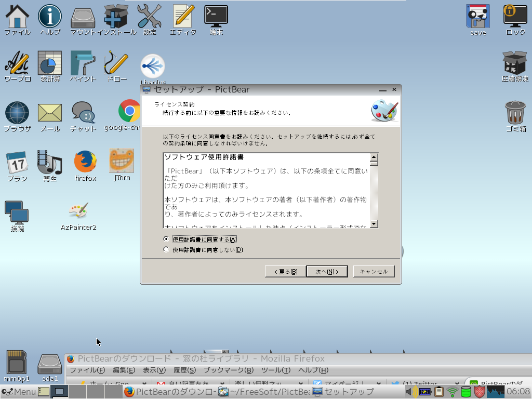
Task: Click the clipboard tray icon
Action: tap(438, 392)
